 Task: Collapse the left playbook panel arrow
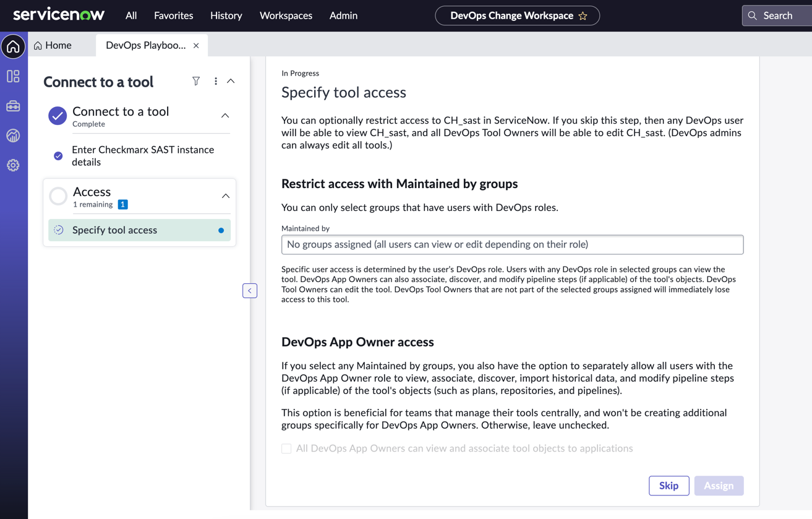(250, 291)
